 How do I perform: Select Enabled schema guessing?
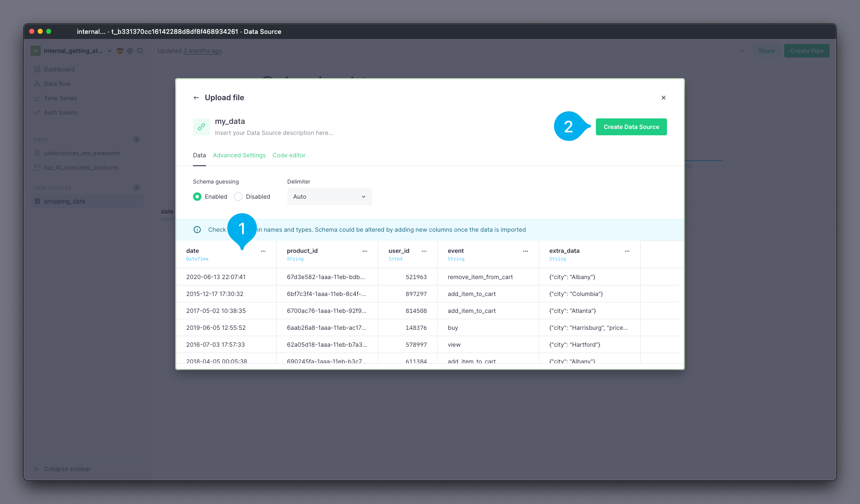click(x=197, y=197)
